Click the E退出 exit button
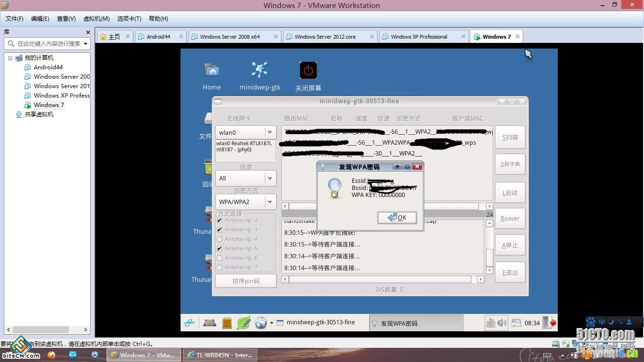 pyautogui.click(x=510, y=272)
